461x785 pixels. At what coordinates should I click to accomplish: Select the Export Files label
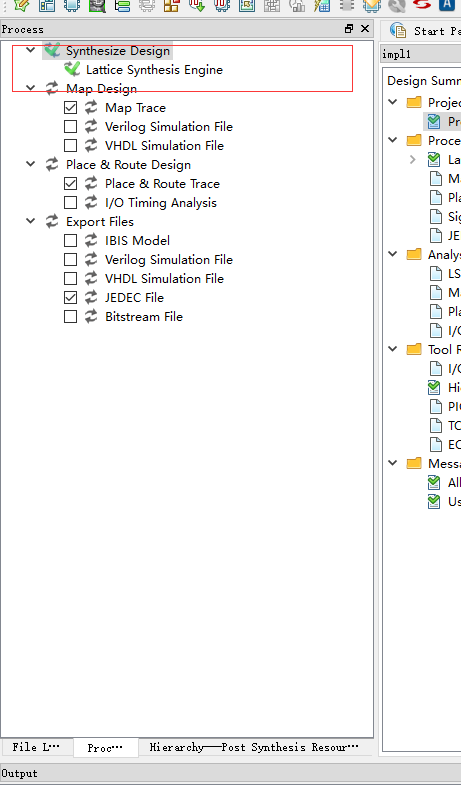point(100,222)
